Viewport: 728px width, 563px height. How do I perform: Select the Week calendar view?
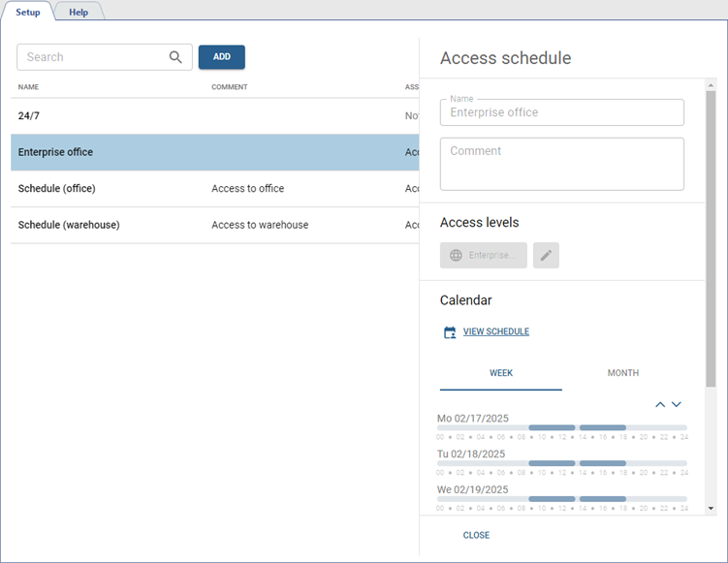click(501, 373)
